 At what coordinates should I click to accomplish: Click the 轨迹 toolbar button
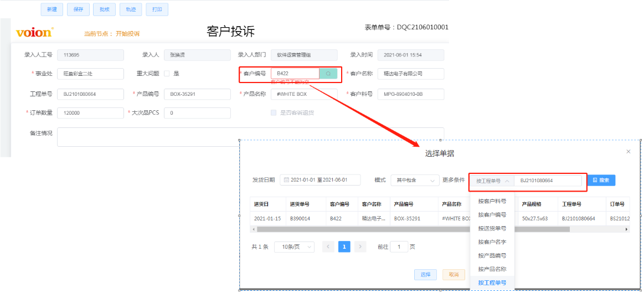(x=131, y=9)
